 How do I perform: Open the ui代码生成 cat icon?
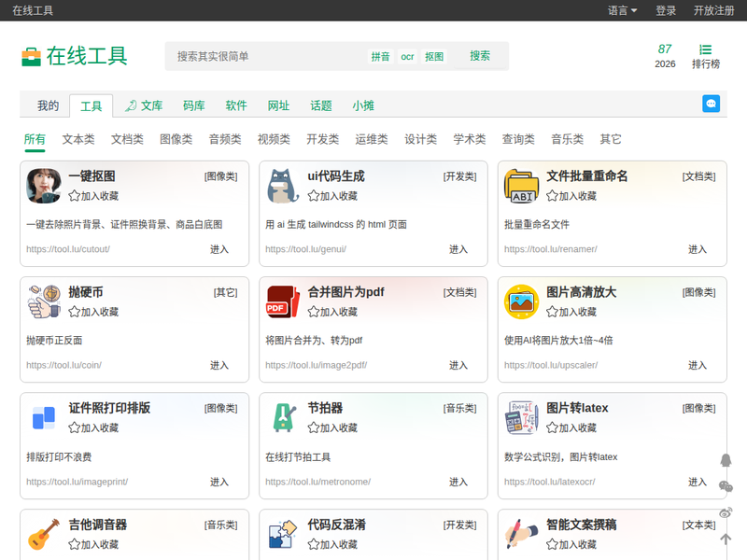pos(283,185)
